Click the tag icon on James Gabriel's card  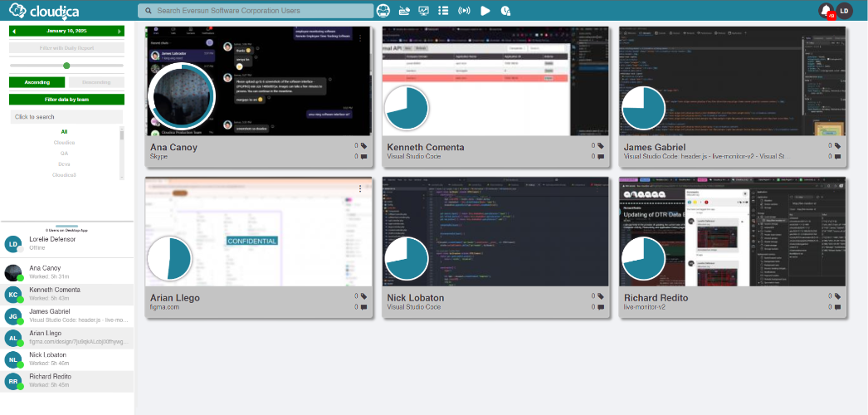(837, 146)
